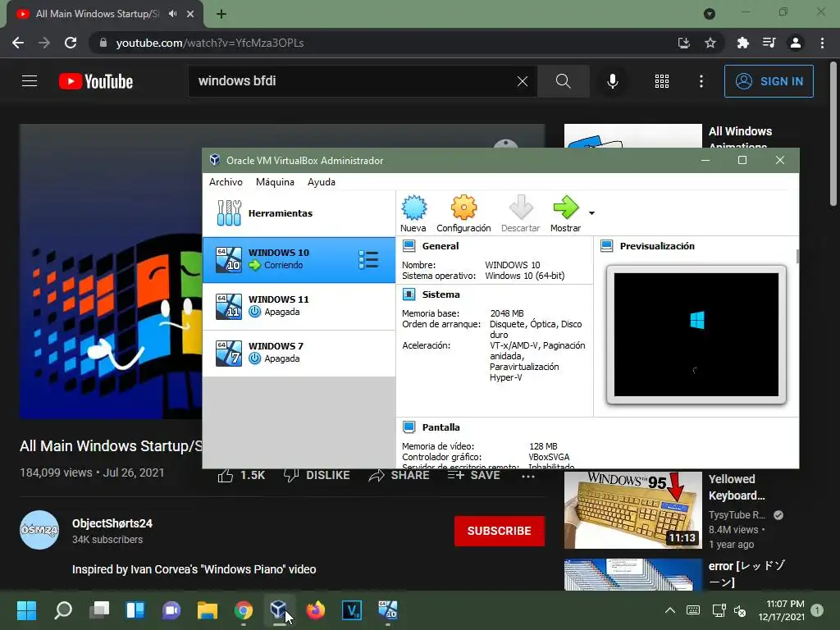Open File Explorer from taskbar

(207, 610)
